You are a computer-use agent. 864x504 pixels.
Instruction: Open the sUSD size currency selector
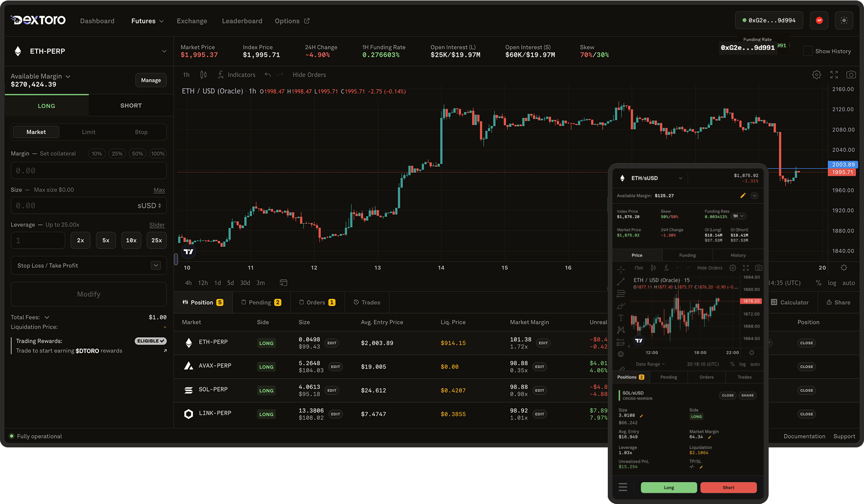pyautogui.click(x=150, y=205)
